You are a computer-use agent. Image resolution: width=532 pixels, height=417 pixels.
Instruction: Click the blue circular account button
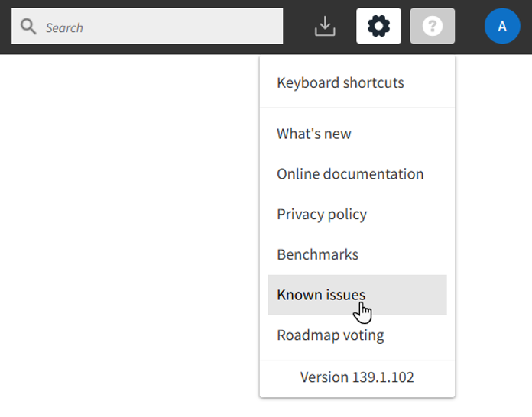[x=502, y=27]
